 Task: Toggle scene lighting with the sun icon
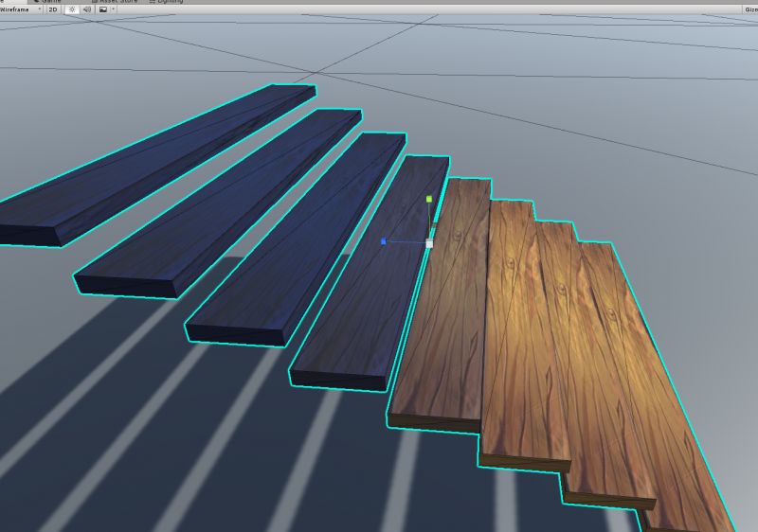click(x=71, y=9)
